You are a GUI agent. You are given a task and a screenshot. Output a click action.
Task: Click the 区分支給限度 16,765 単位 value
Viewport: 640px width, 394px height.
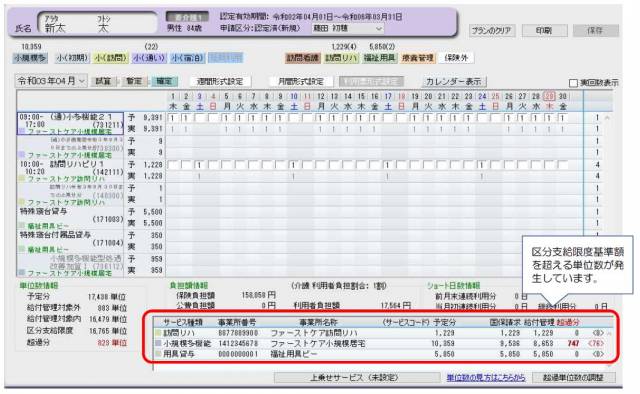108,331
